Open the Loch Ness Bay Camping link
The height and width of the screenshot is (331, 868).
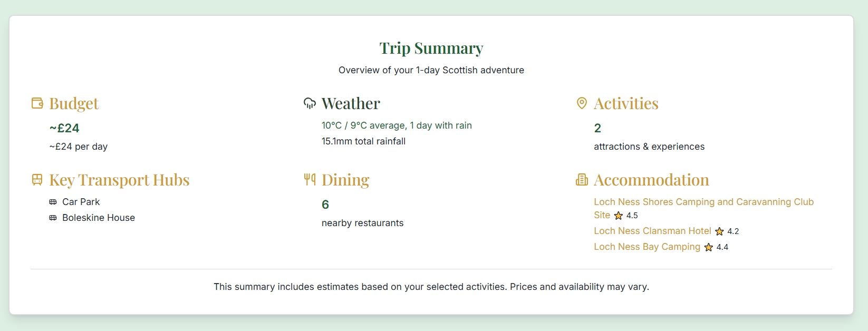[647, 247]
